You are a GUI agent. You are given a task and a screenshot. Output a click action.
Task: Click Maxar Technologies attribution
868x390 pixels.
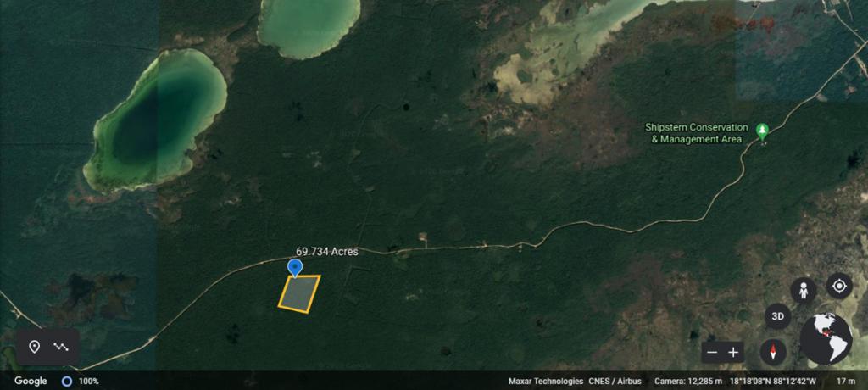click(x=546, y=382)
